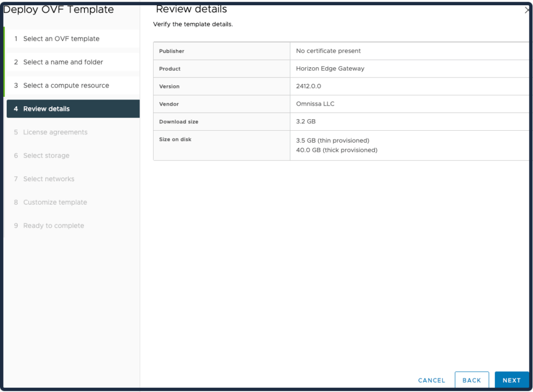
Task: Click the 'Verify the template details.' text
Action: coord(193,24)
